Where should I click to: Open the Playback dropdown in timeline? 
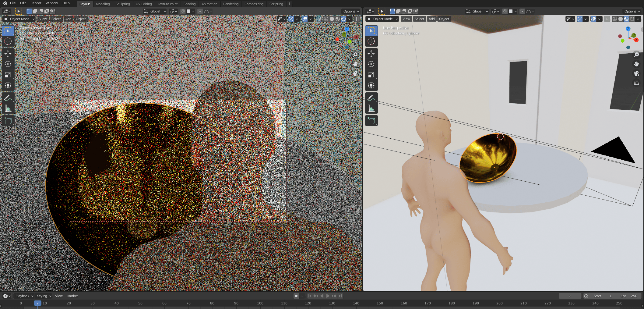pos(24,296)
